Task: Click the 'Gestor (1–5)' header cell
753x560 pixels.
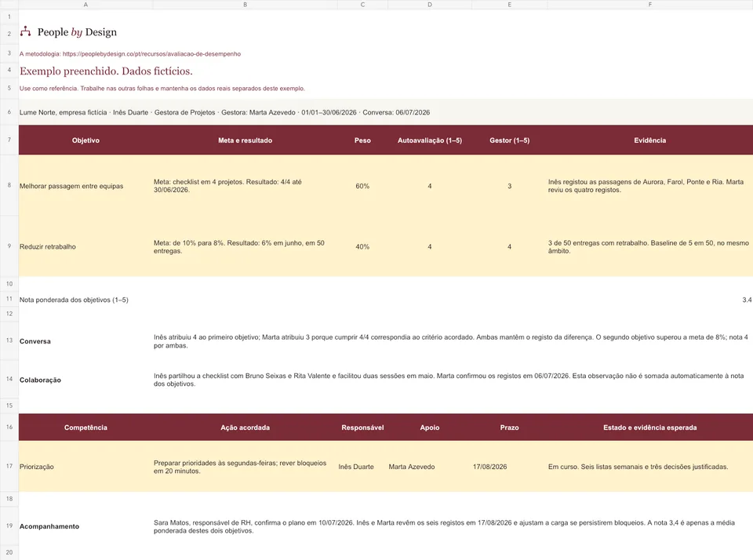Action: coord(510,140)
